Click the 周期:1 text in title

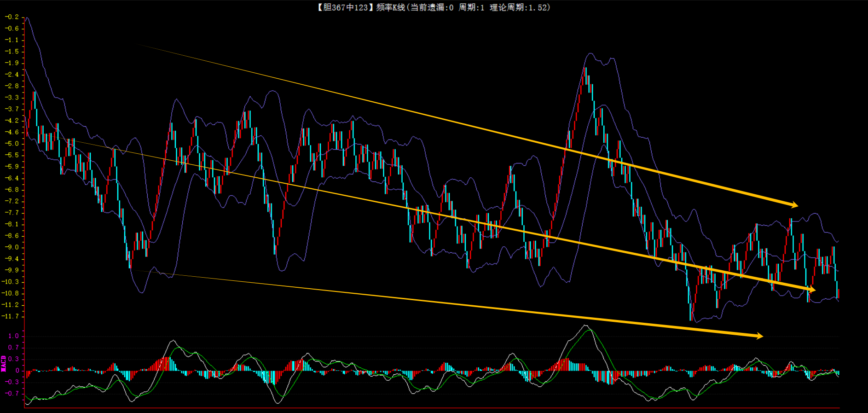click(471, 7)
